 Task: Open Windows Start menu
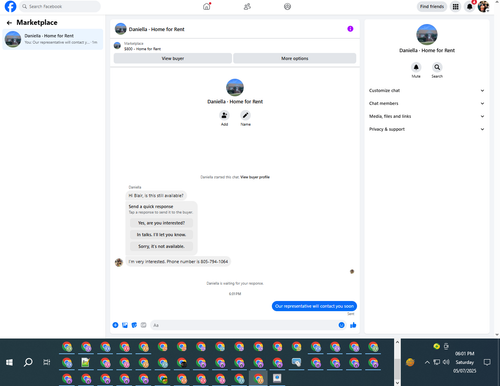tap(9, 362)
